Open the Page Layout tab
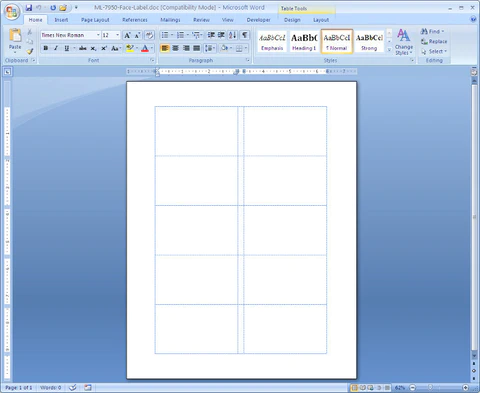The image size is (480, 393). tap(95, 20)
